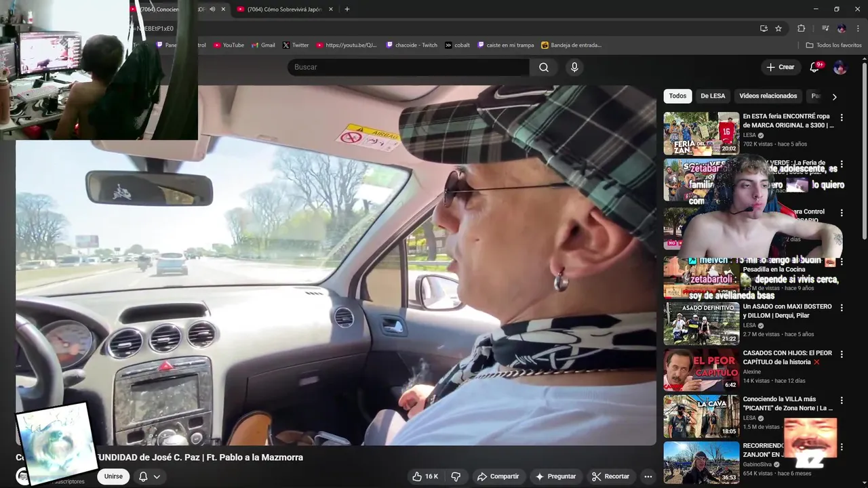Open Gmail bookmark
The width and height of the screenshot is (868, 488).
[x=263, y=45]
